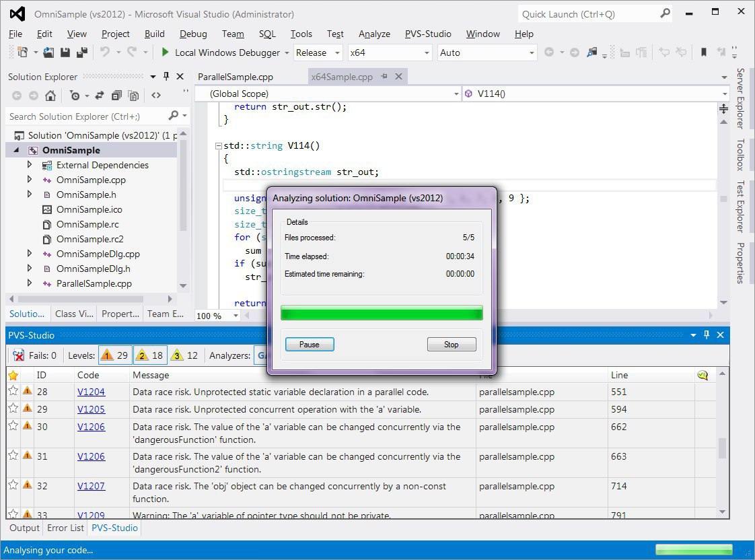The width and height of the screenshot is (755, 560).
Task: Switch to the ParallelSample.cpp tab
Action: 236,77
